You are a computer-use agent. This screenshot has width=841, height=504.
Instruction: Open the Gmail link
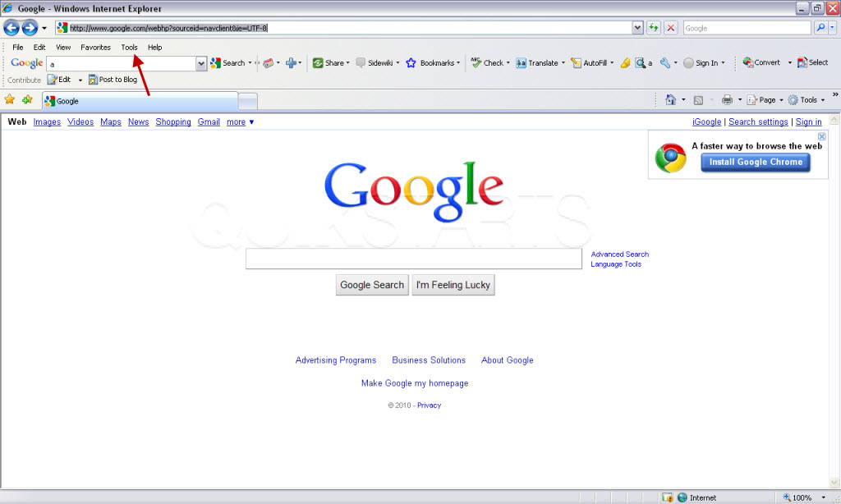coord(209,121)
